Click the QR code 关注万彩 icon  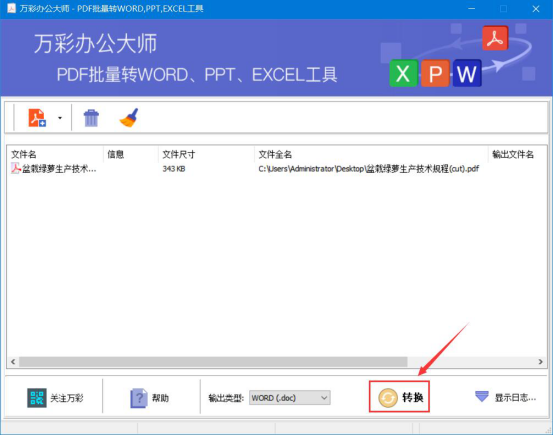coord(37,398)
